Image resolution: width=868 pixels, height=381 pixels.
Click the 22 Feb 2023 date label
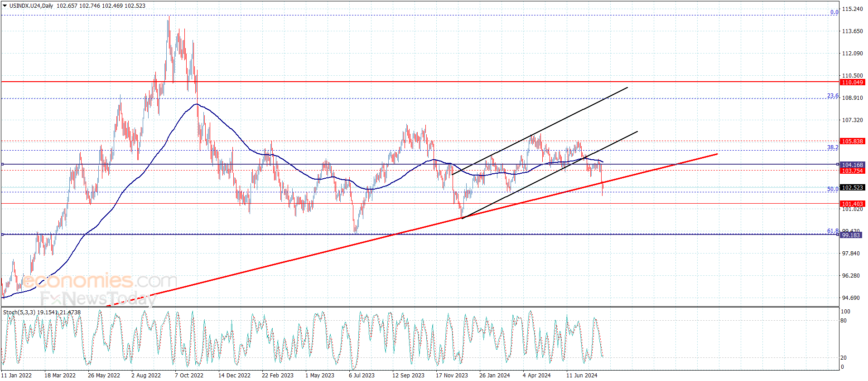(278, 375)
